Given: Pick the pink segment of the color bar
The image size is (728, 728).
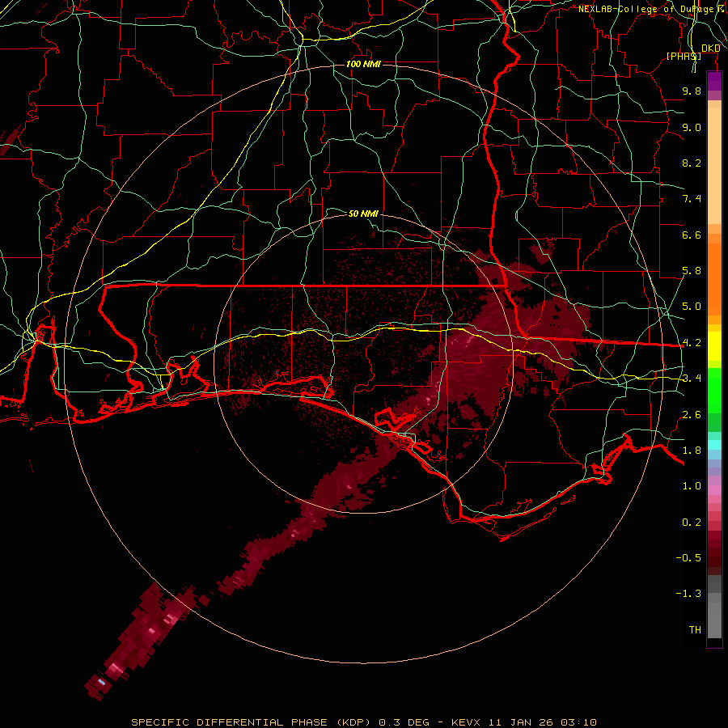Looking at the screenshot, I should (714, 490).
